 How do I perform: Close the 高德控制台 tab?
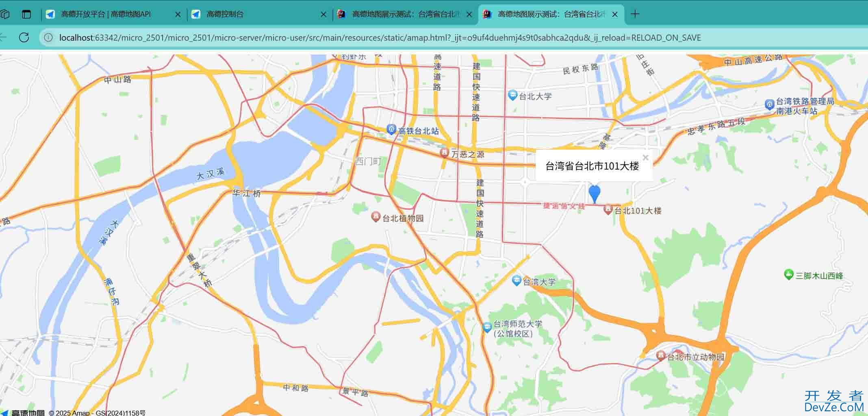point(323,15)
